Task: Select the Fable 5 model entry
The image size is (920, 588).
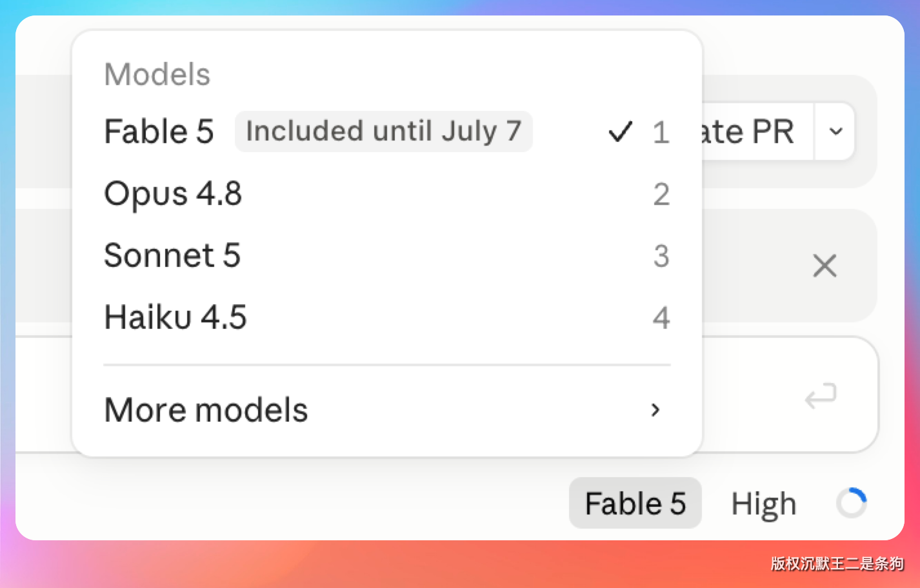Action: tap(387, 132)
